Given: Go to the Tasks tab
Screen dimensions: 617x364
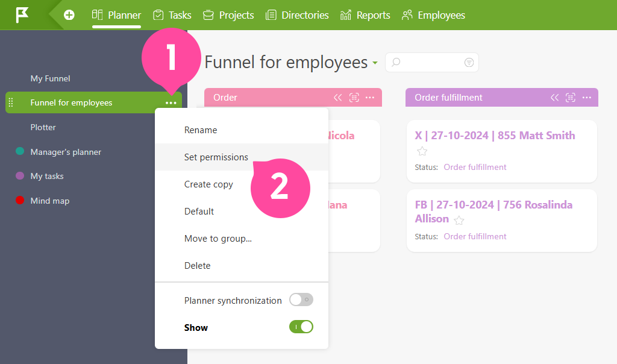Looking at the screenshot, I should tap(172, 15).
